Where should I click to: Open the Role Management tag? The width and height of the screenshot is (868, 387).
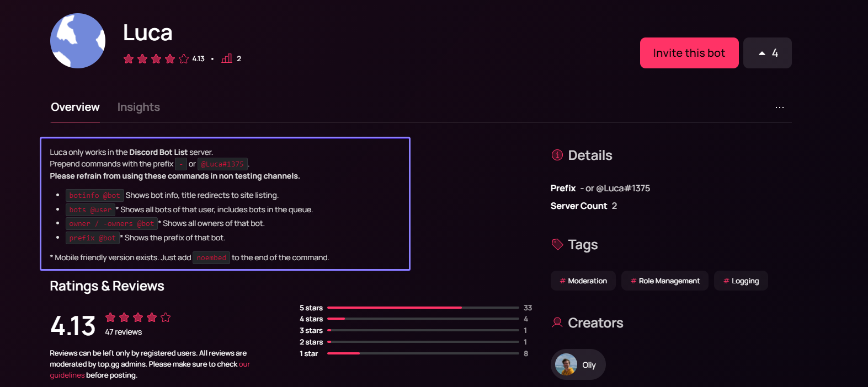click(665, 281)
